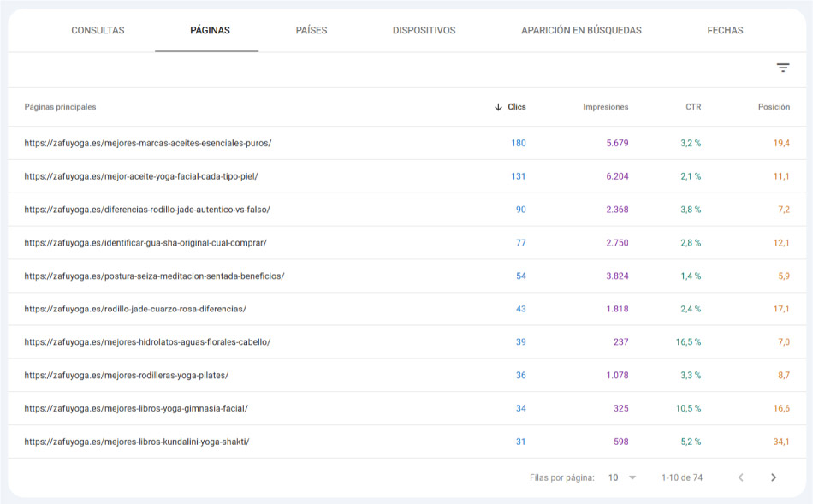Click the sort arrow beside Clics
This screenshot has width=813, height=504.
(x=498, y=107)
